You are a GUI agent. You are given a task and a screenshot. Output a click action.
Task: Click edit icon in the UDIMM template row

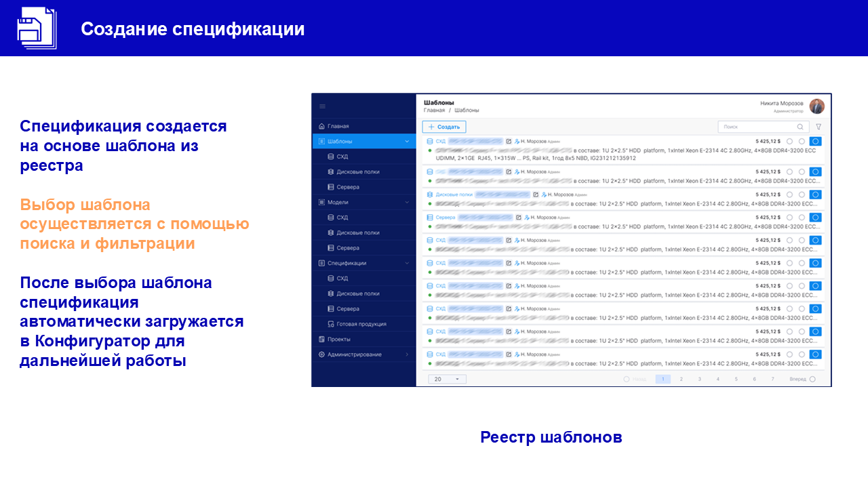509,142
